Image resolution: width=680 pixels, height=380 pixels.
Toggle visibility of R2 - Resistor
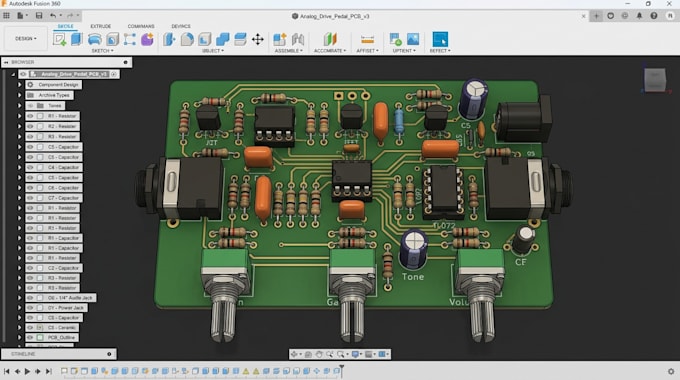coord(30,126)
